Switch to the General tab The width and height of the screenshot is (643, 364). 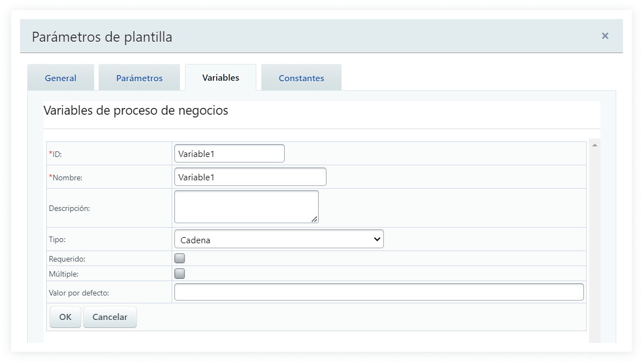pyautogui.click(x=61, y=78)
